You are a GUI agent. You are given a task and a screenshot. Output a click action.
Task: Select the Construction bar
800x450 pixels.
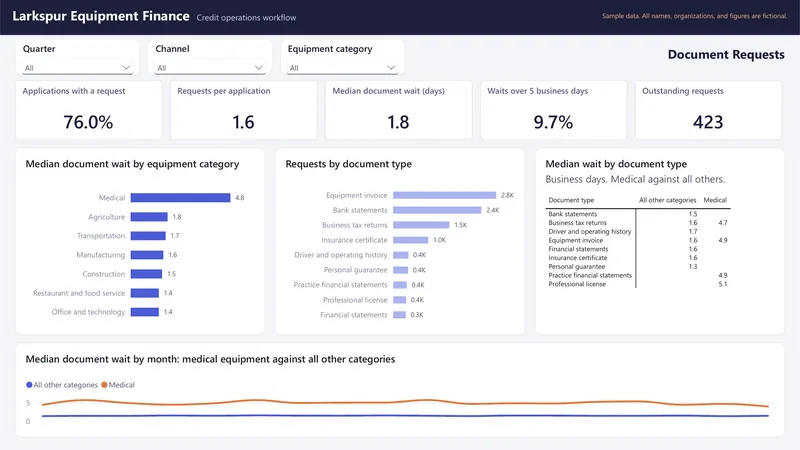click(x=146, y=274)
